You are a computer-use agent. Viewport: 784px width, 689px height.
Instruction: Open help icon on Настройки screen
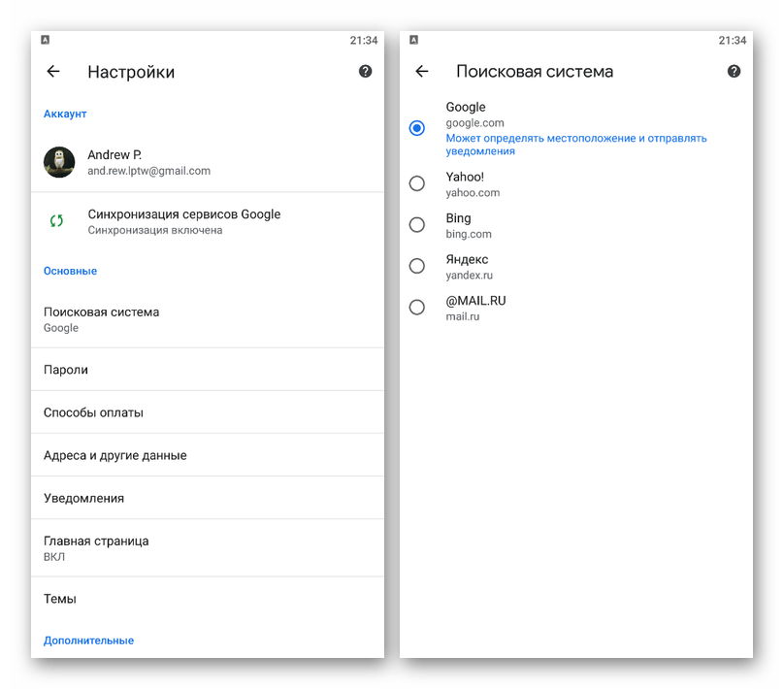(x=365, y=72)
